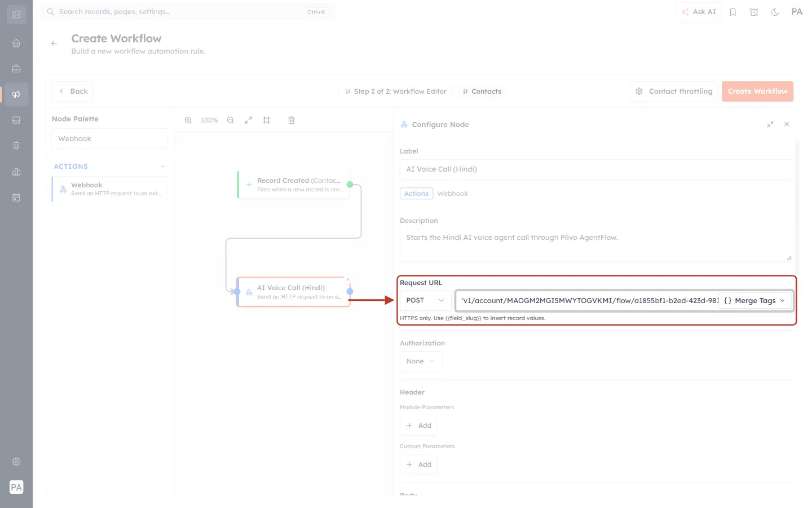Image resolution: width=812 pixels, height=508 pixels.
Task: Select the Contacts breadcrumb tab
Action: [482, 91]
